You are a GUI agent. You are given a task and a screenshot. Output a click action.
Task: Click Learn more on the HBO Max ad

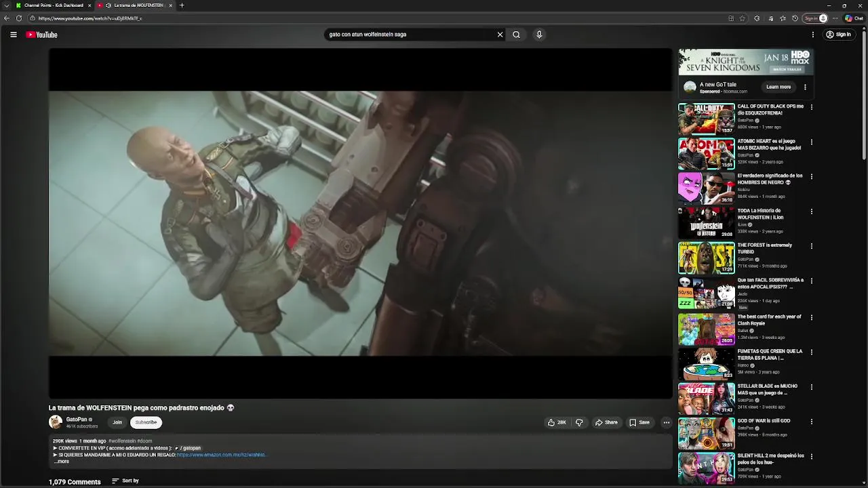coord(778,87)
